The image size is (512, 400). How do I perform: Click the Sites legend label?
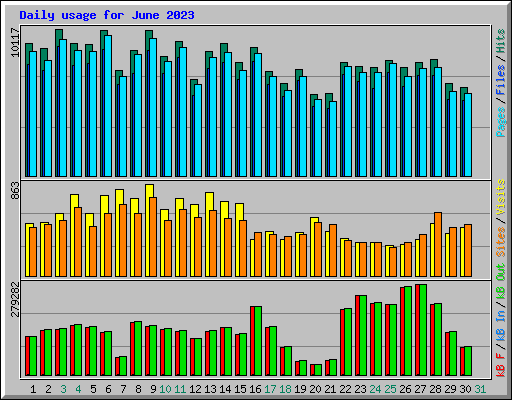point(501,242)
